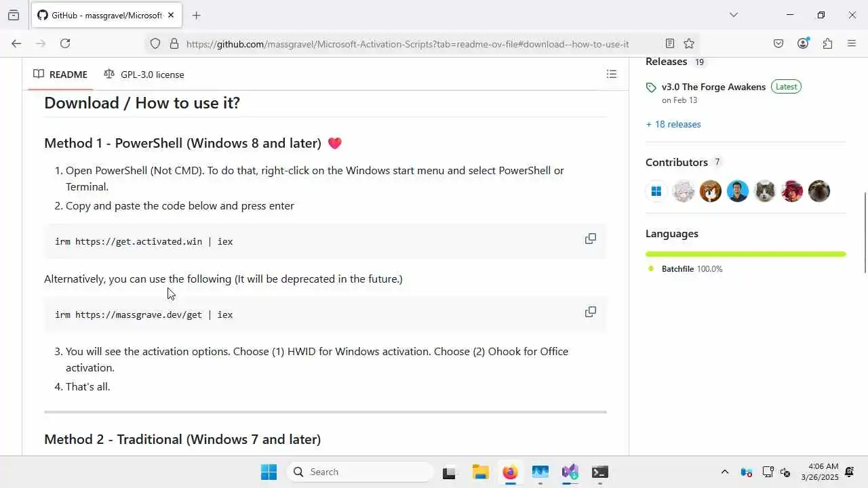Click 'Method 2 - Traditional' heading
This screenshot has height=488, width=868.
click(182, 439)
